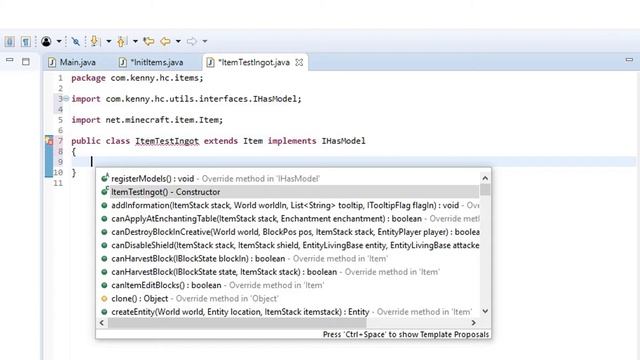The image size is (640, 360).
Task: Click the IHasModel import line text
Action: pos(187,99)
